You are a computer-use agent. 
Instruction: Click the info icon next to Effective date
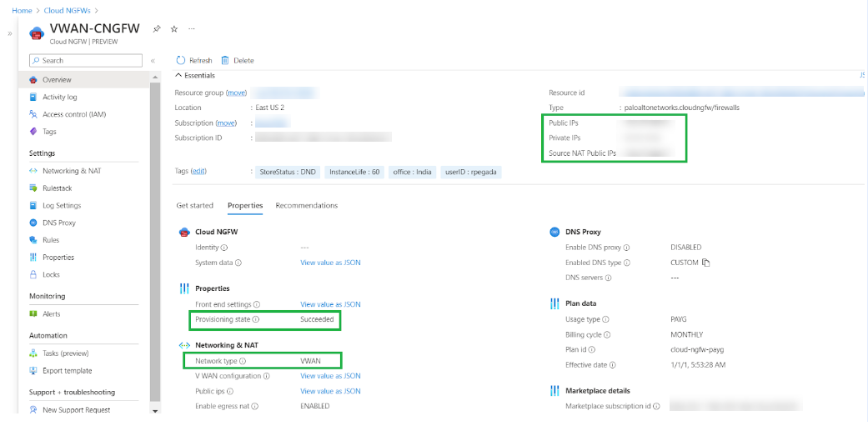(613, 365)
